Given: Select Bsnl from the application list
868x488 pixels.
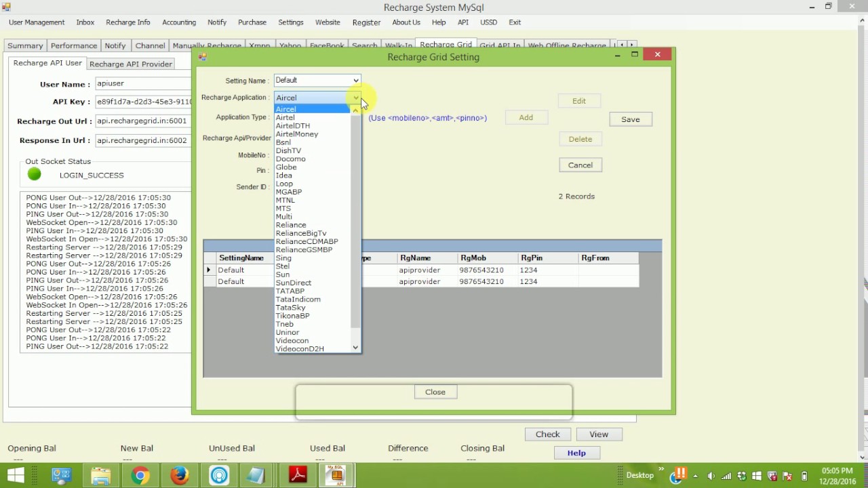Looking at the screenshot, I should 283,142.
